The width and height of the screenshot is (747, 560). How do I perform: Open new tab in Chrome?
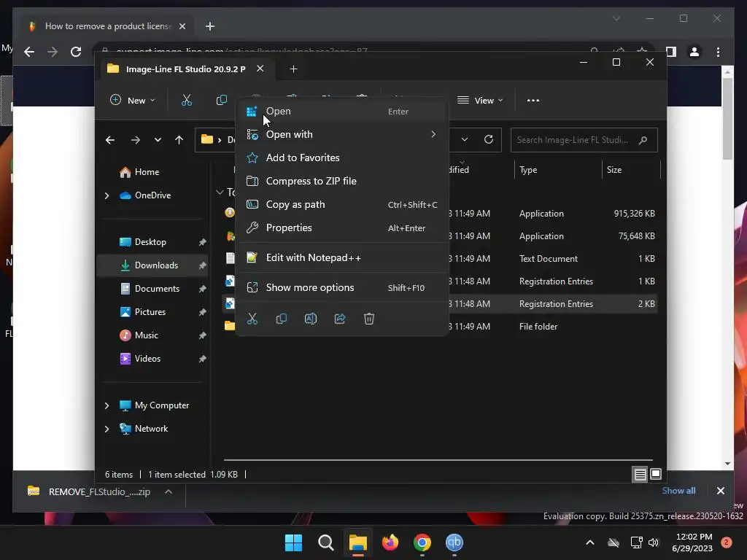(x=210, y=26)
